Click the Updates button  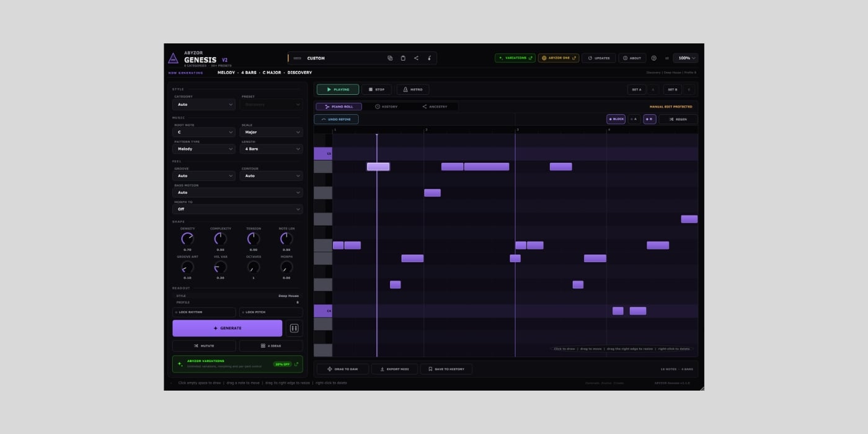(x=598, y=58)
